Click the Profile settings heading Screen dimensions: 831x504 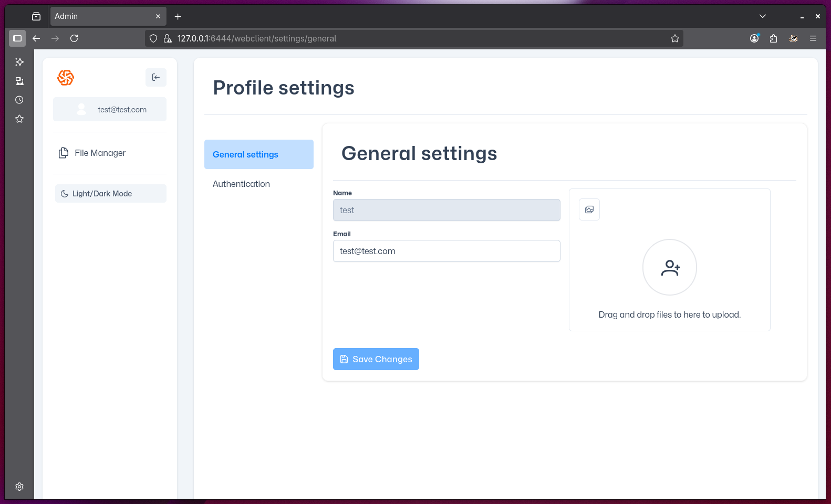coord(284,88)
